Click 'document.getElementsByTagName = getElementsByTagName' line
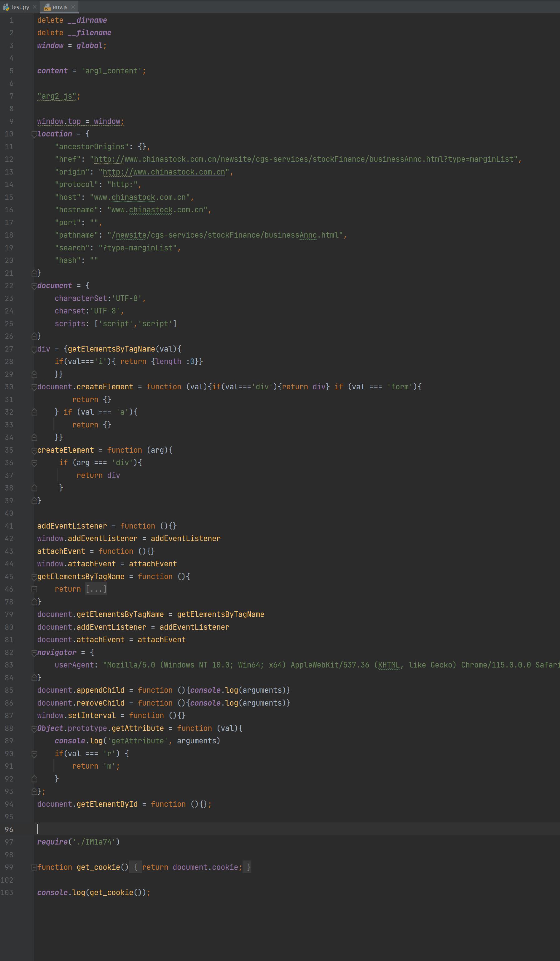The height and width of the screenshot is (961, 560). point(150,614)
